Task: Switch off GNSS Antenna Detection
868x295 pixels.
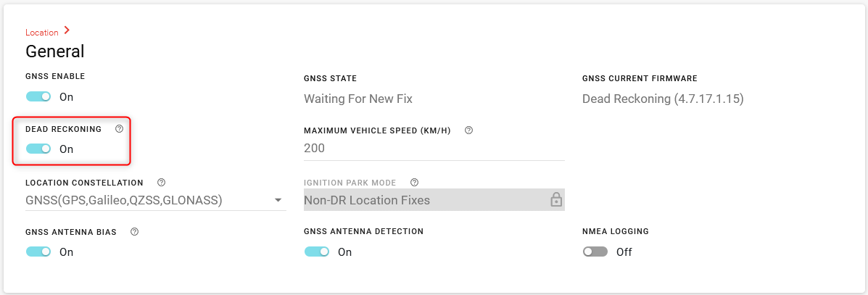Action: coord(317,252)
